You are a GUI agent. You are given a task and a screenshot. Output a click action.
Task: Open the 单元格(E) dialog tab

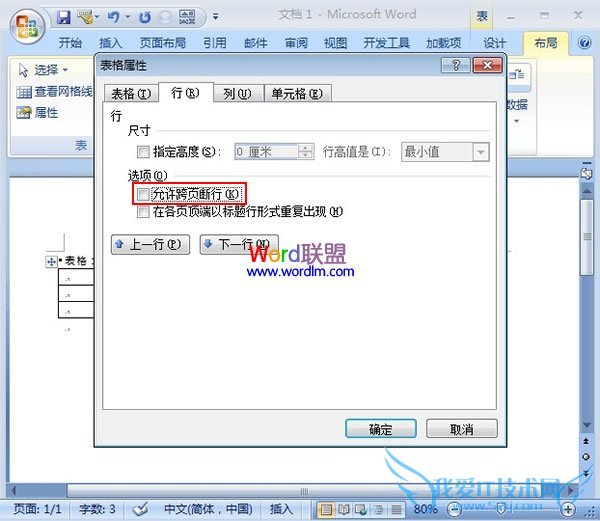(x=297, y=93)
